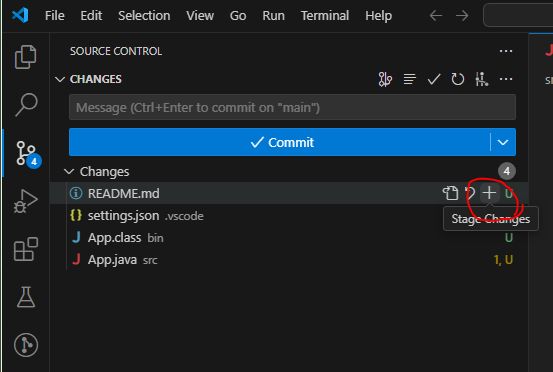
Task: Collapse the CHANGES section chevron
Action: (x=60, y=79)
